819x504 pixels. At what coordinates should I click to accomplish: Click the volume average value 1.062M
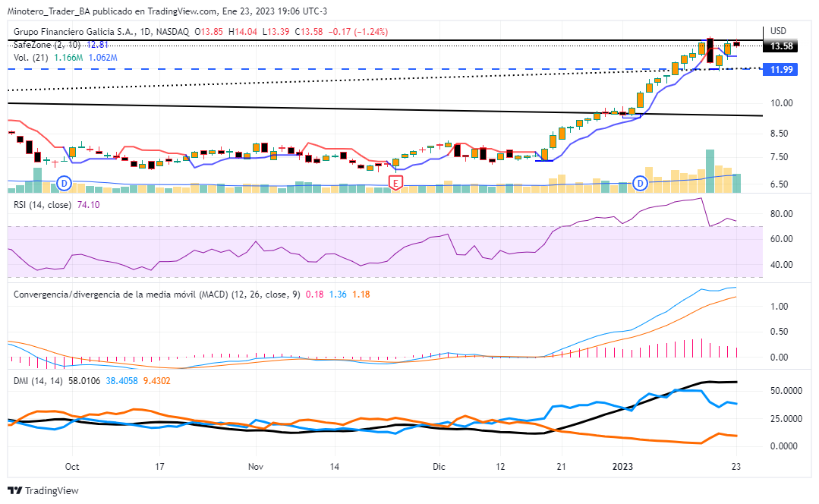click(103, 58)
